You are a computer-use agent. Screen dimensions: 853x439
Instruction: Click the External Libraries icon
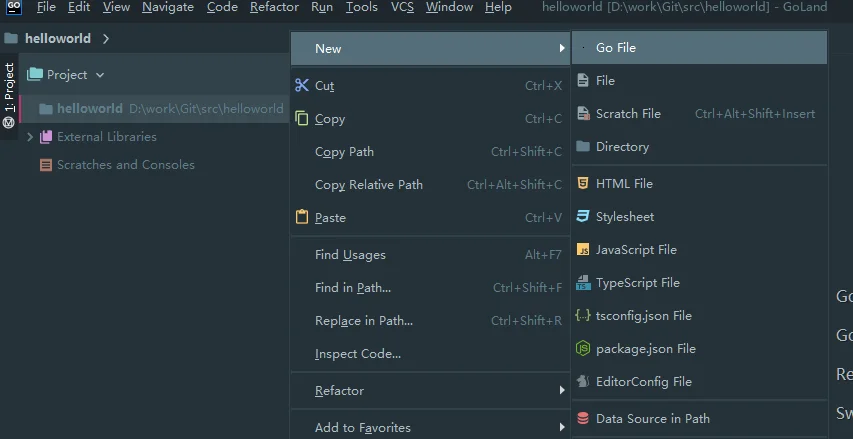click(46, 137)
